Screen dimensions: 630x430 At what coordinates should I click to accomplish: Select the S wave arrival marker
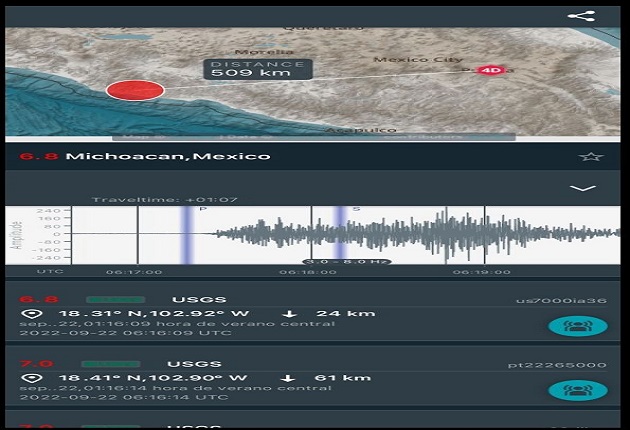click(x=340, y=235)
